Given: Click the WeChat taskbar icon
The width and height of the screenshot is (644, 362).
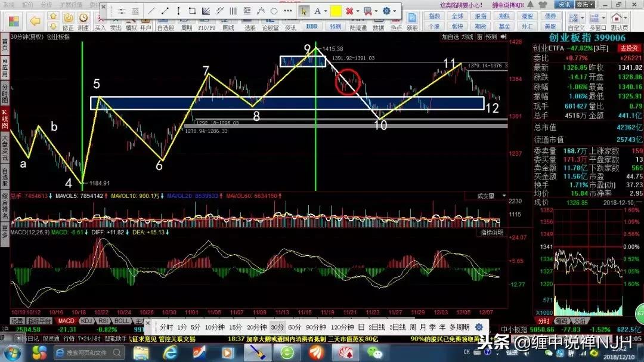Looking at the screenshot, I should (374, 352).
